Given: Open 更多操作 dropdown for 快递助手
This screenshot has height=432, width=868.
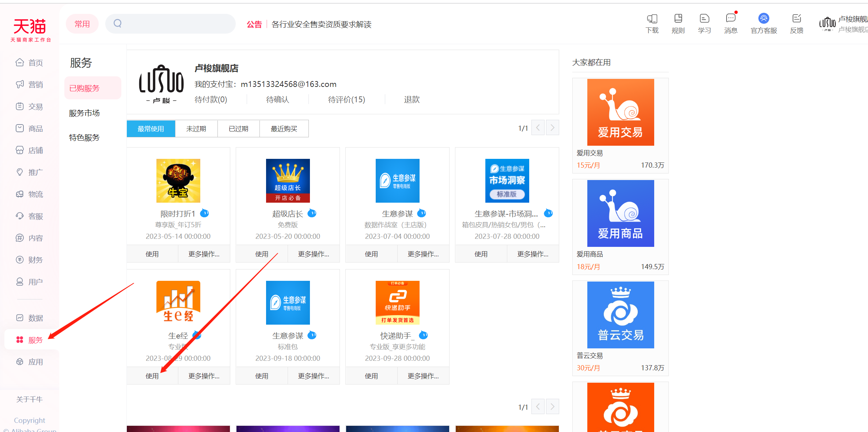Looking at the screenshot, I should (423, 376).
